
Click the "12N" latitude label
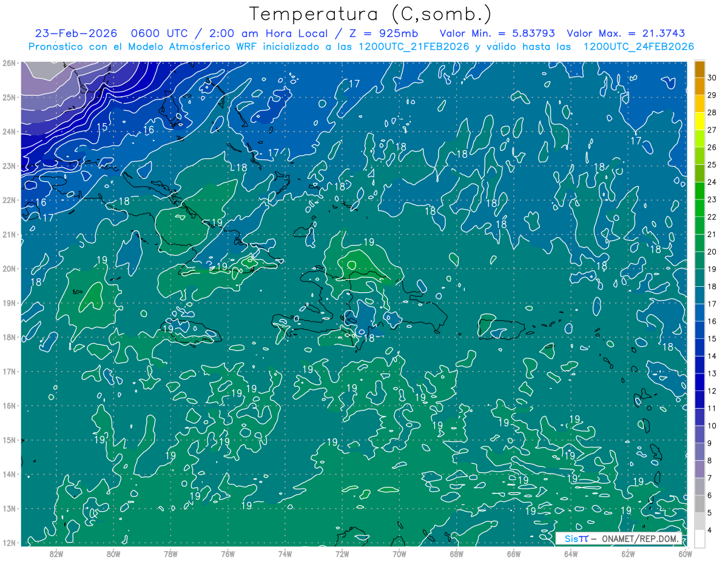9,543
